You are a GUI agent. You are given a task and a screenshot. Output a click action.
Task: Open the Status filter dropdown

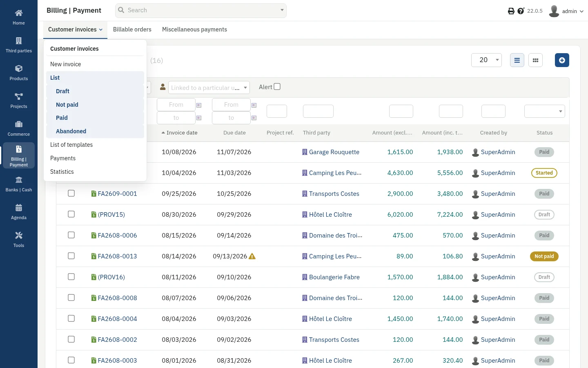[545, 111]
